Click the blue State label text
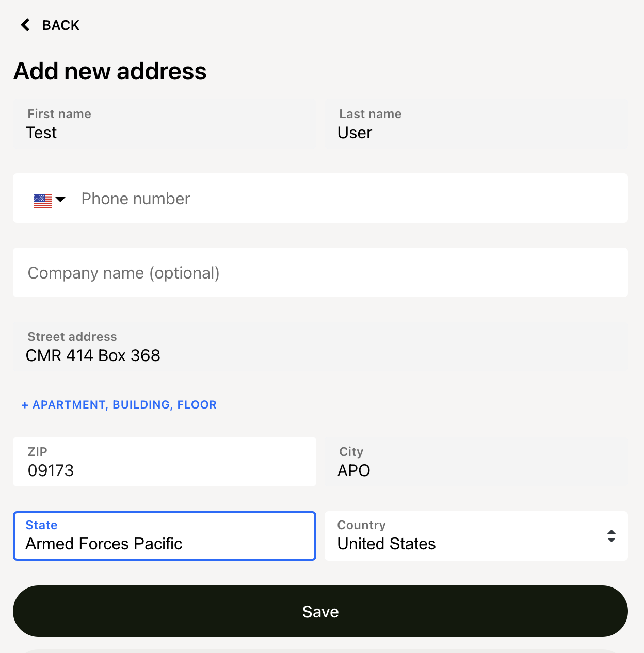This screenshot has height=653, width=644. [x=42, y=525]
